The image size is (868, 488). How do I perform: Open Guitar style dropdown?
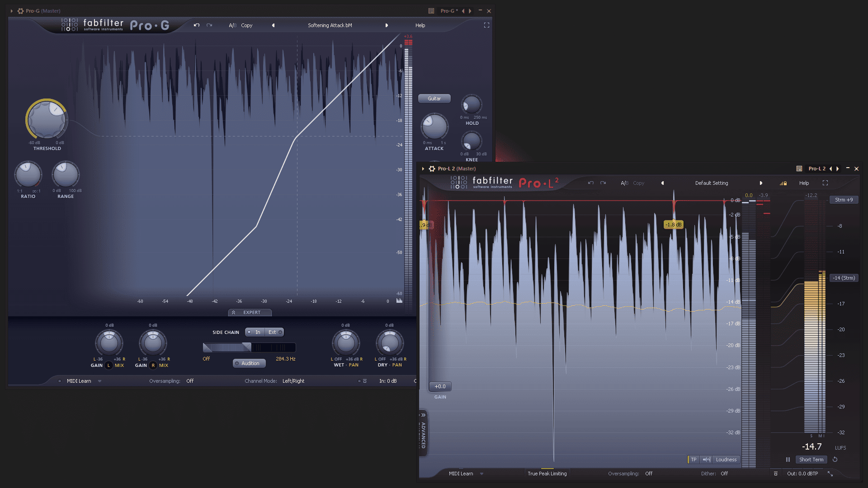pos(434,99)
